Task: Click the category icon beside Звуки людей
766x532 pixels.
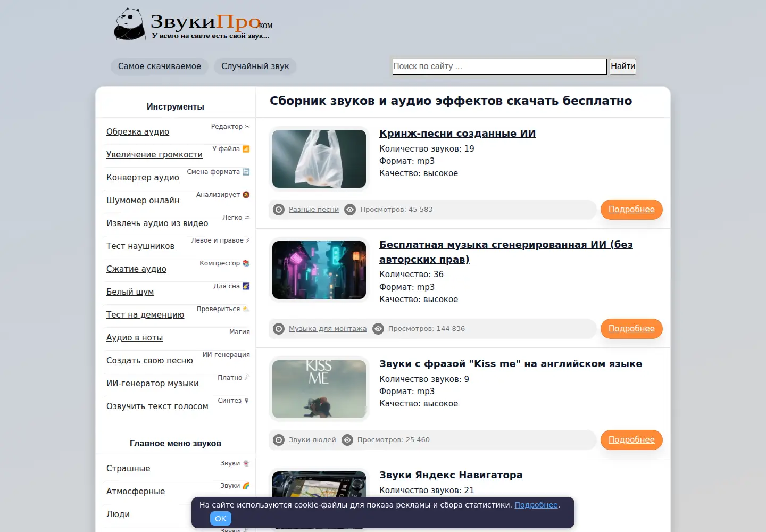Action: click(x=279, y=440)
